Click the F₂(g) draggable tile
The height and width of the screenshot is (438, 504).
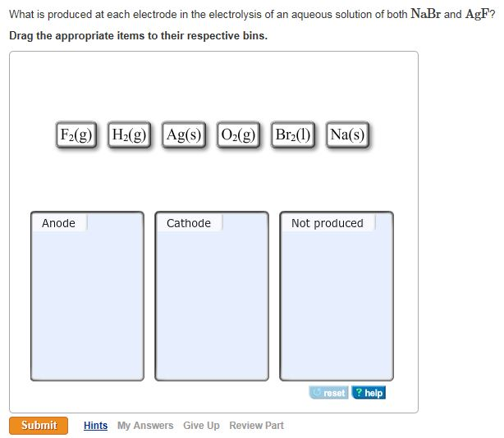pyautogui.click(x=76, y=135)
